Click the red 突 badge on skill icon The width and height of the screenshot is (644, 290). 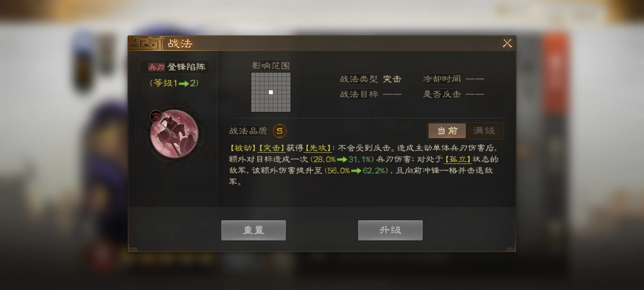pos(156,116)
